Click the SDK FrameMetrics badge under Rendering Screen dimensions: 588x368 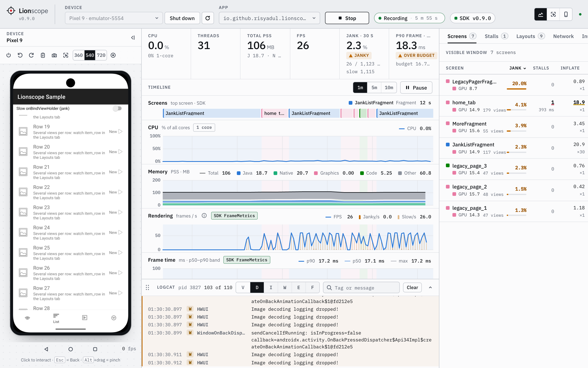coord(234,216)
